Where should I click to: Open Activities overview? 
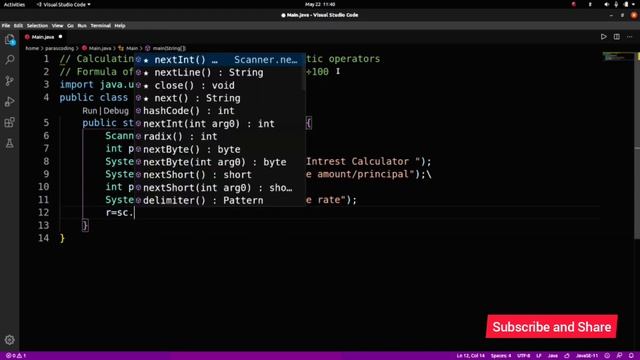pyautogui.click(x=14, y=4)
